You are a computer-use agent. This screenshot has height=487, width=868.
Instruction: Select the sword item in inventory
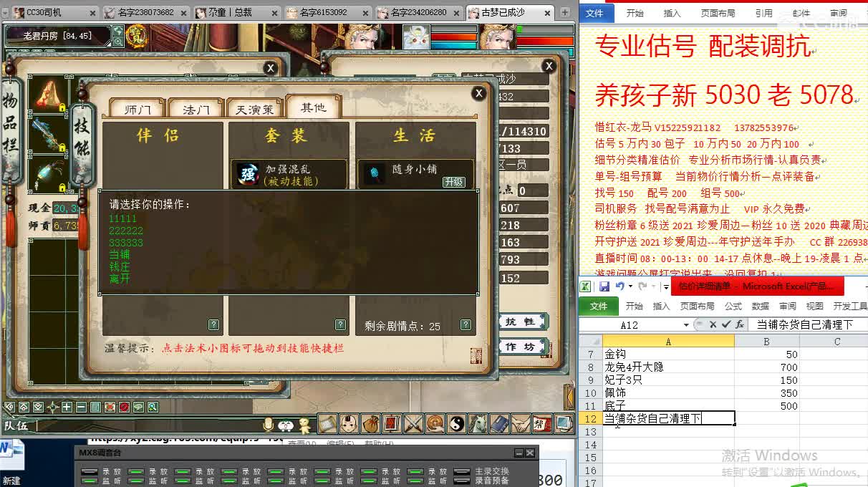click(49, 133)
